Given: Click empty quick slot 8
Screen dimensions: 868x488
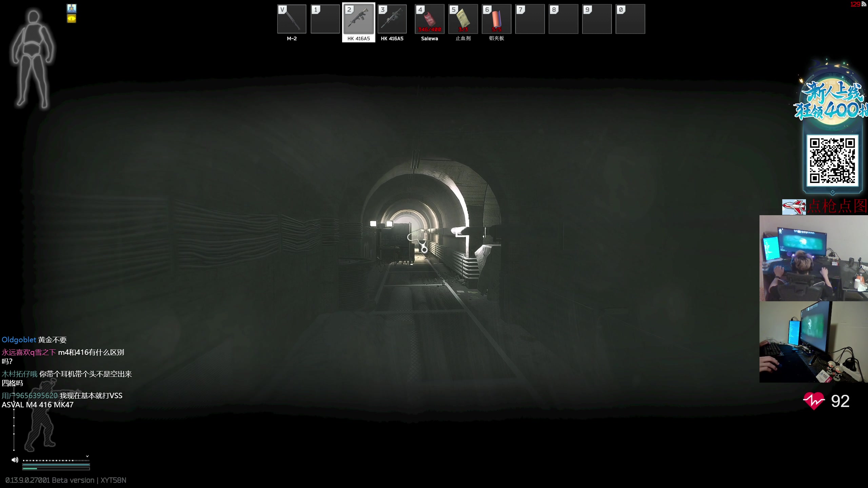Looking at the screenshot, I should [564, 19].
